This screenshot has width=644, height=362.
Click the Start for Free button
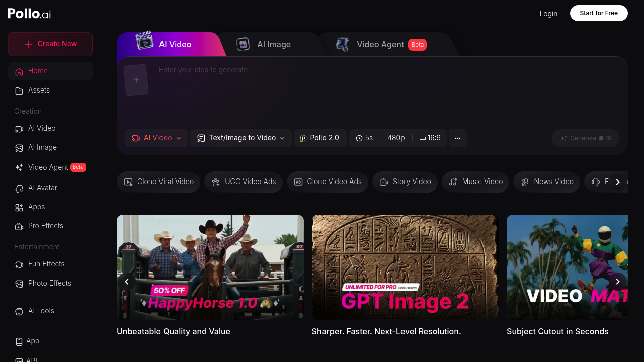point(598,13)
